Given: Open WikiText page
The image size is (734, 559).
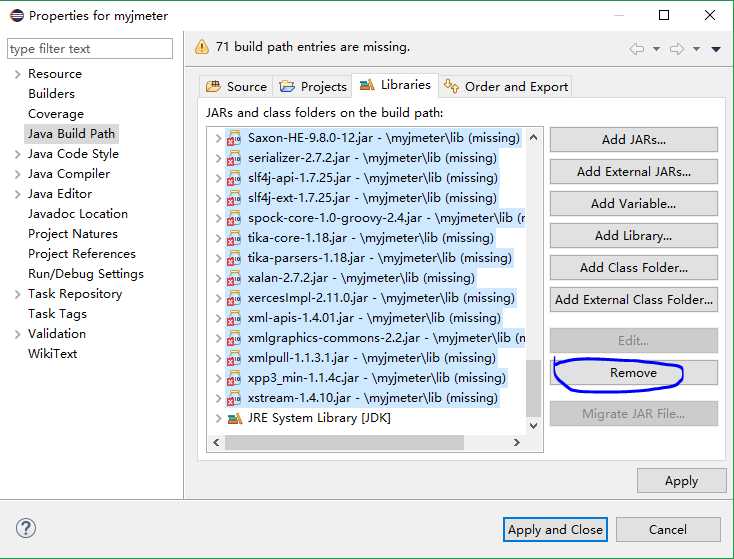Looking at the screenshot, I should point(52,353).
